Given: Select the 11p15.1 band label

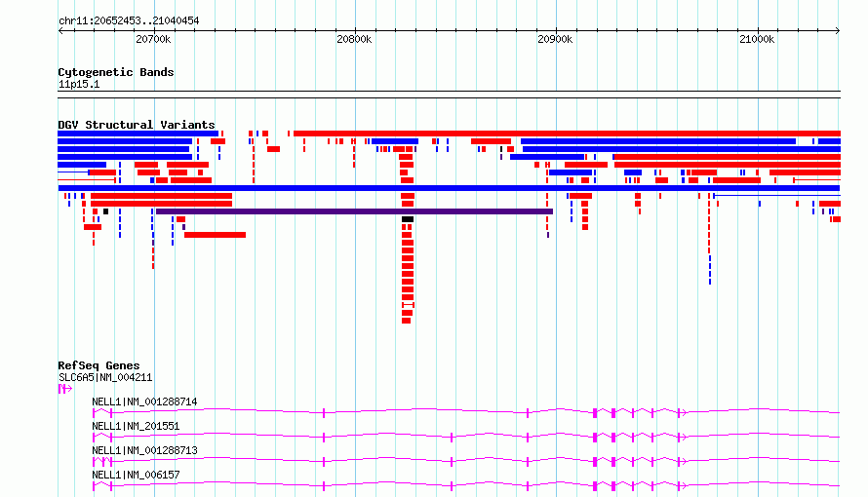Looking at the screenshot, I should (x=79, y=85).
